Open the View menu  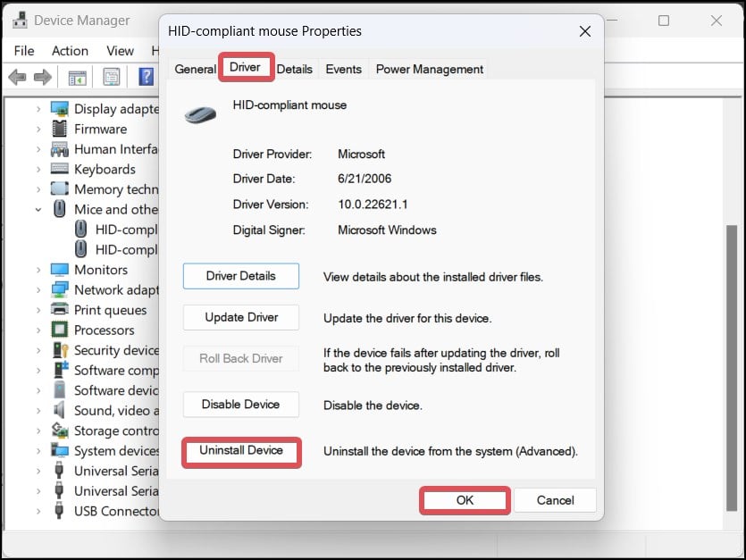coord(120,50)
